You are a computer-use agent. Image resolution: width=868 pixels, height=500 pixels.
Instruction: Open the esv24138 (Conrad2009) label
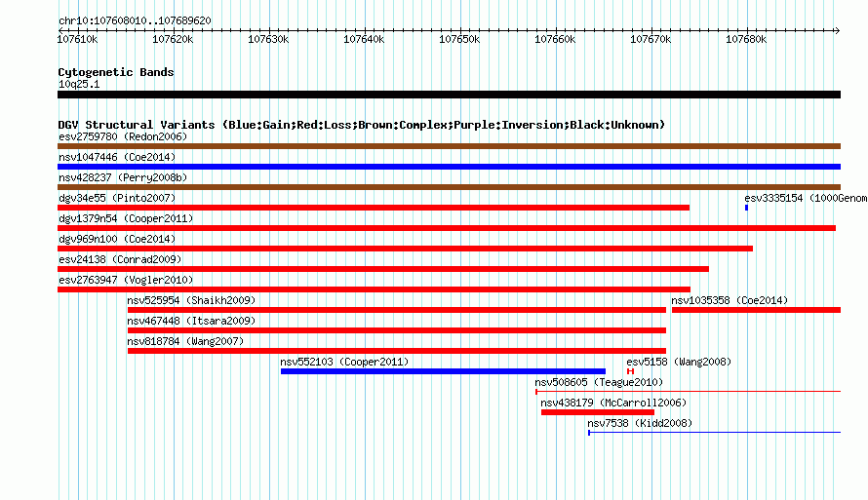[x=120, y=259]
